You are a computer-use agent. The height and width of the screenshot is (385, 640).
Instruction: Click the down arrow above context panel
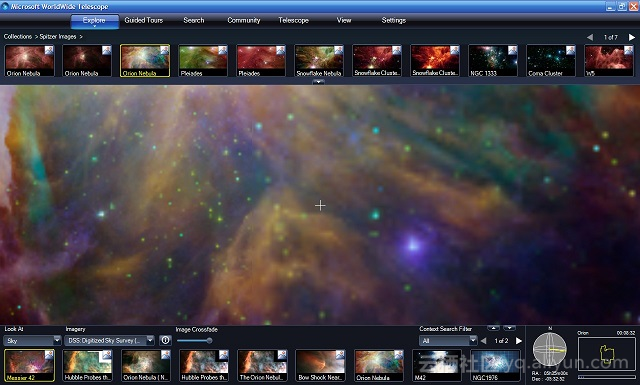509,328
